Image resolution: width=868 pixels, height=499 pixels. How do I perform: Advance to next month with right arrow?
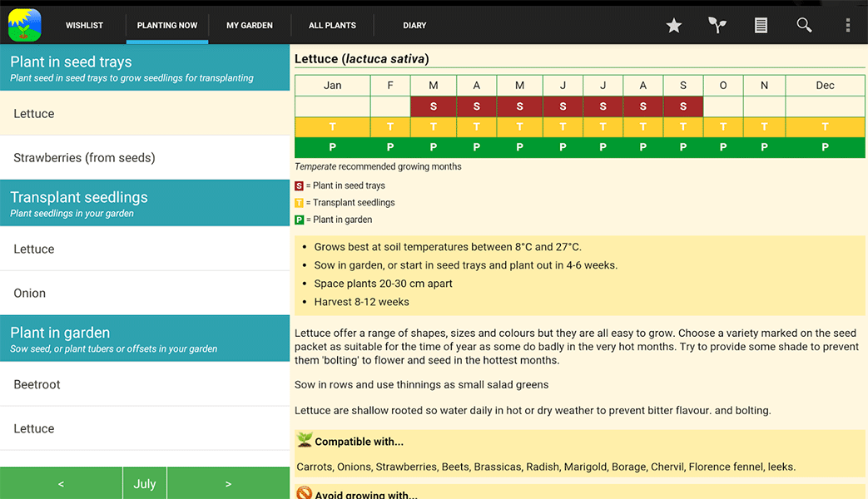point(228,483)
